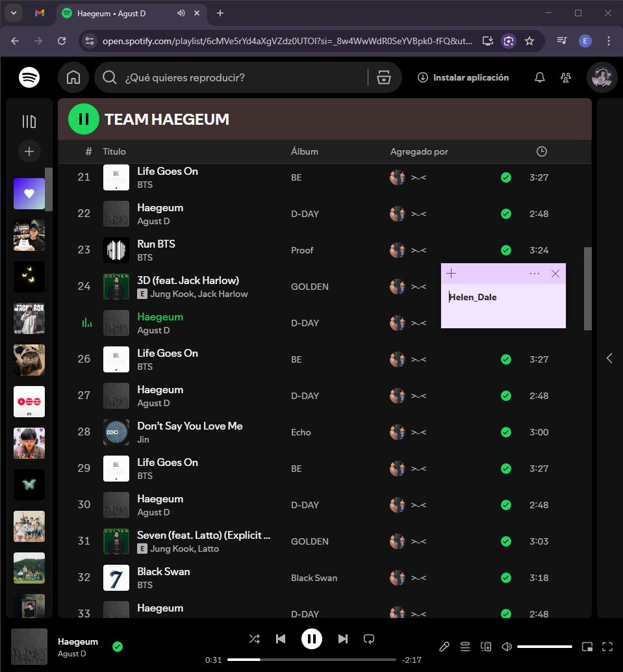Viewport: 623px width, 672px height.
Task: Toggle saved checkmark on track 21
Action: click(x=506, y=177)
